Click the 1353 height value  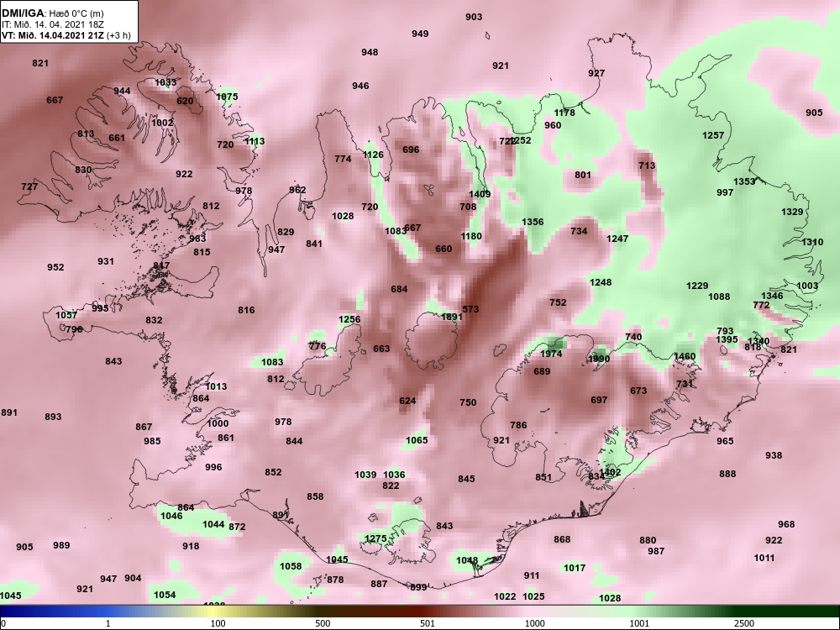tap(744, 181)
